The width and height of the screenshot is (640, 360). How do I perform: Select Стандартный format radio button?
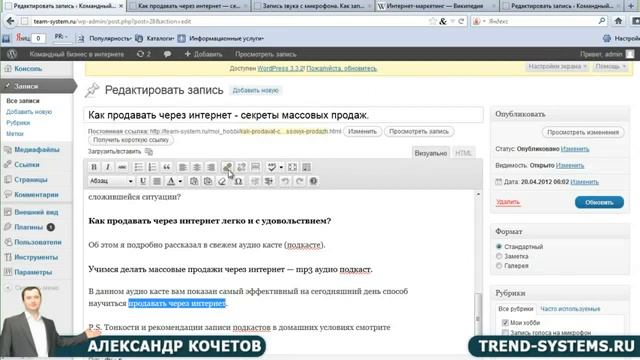(x=499, y=247)
